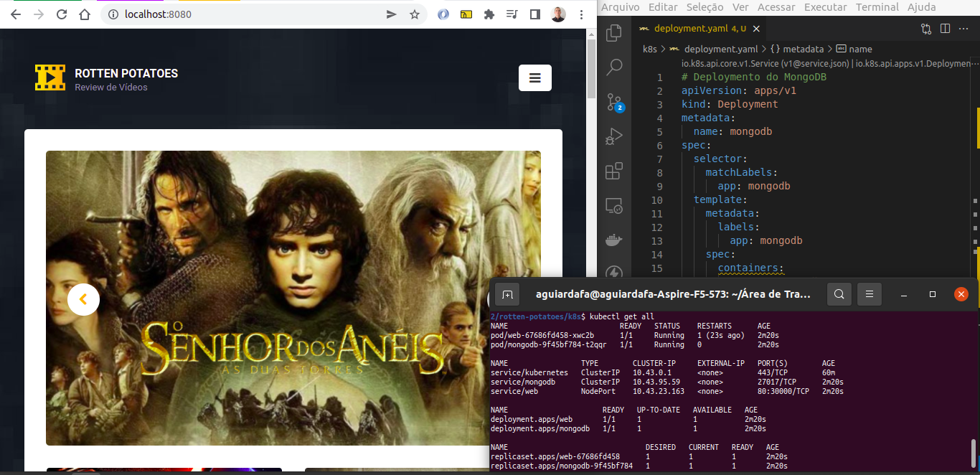Click the web page vertical scrollbar
Viewport: 980px width, 475px height.
point(592,68)
